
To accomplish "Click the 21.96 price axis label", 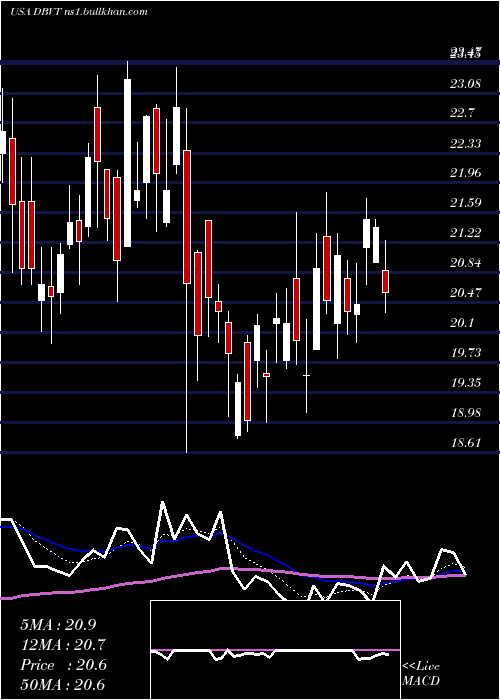I will [466, 173].
